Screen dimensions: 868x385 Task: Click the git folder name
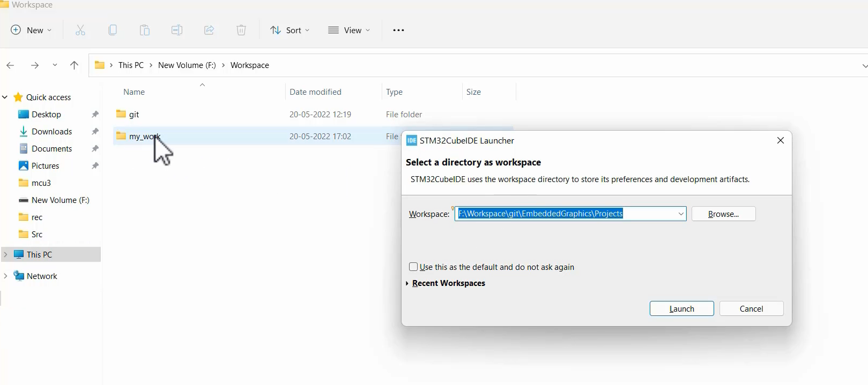point(134,115)
